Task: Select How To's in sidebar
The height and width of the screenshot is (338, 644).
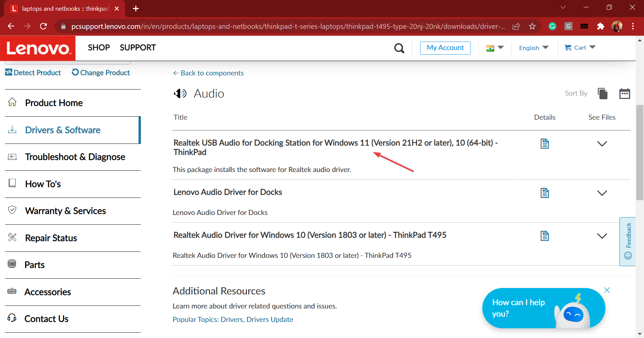Action: (x=73, y=184)
